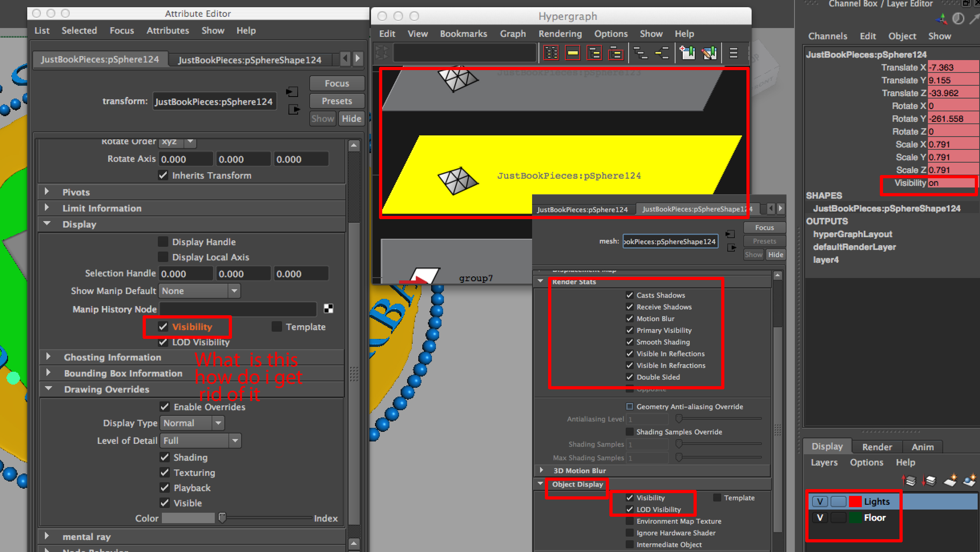The width and height of the screenshot is (980, 552).
Task: Click the Hypergraph frame selected yellow bar icon
Action: 573,53
